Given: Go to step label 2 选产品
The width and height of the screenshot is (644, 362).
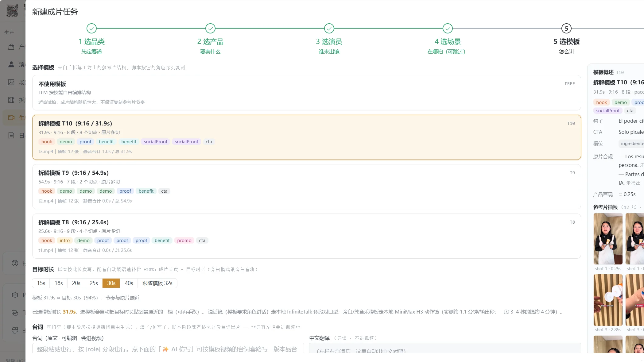Looking at the screenshot, I should pyautogui.click(x=210, y=42).
